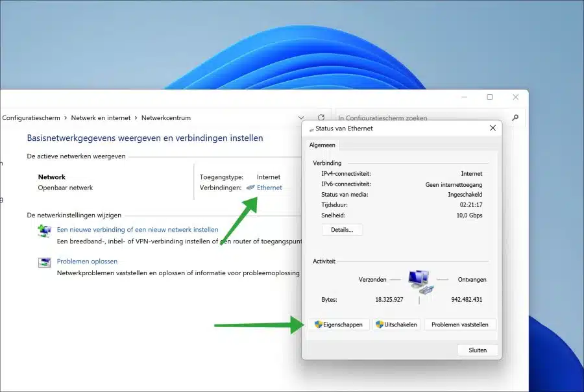The width and height of the screenshot is (584, 392).
Task: Minimize the Configuratiescherm window
Action: (x=465, y=97)
